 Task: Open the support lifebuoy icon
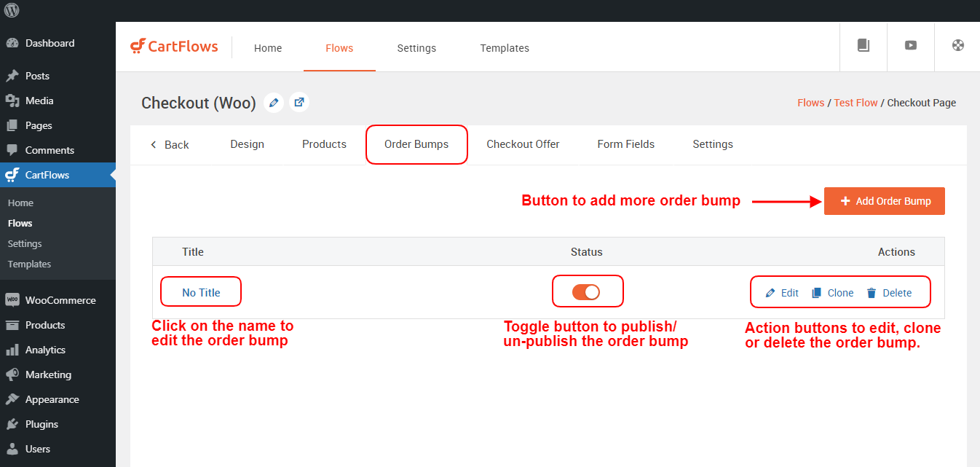958,45
